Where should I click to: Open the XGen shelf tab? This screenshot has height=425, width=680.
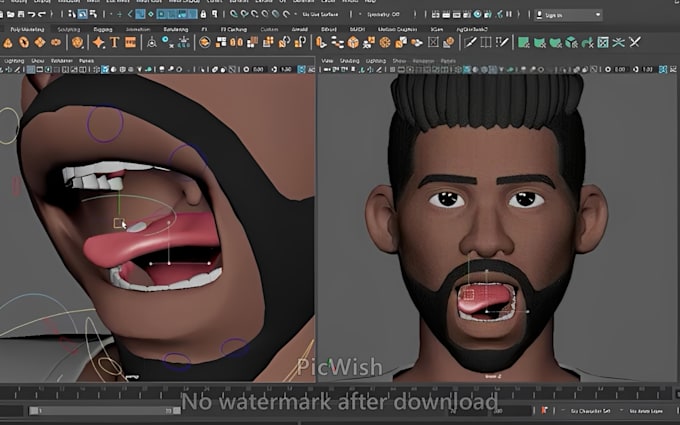tap(437, 29)
